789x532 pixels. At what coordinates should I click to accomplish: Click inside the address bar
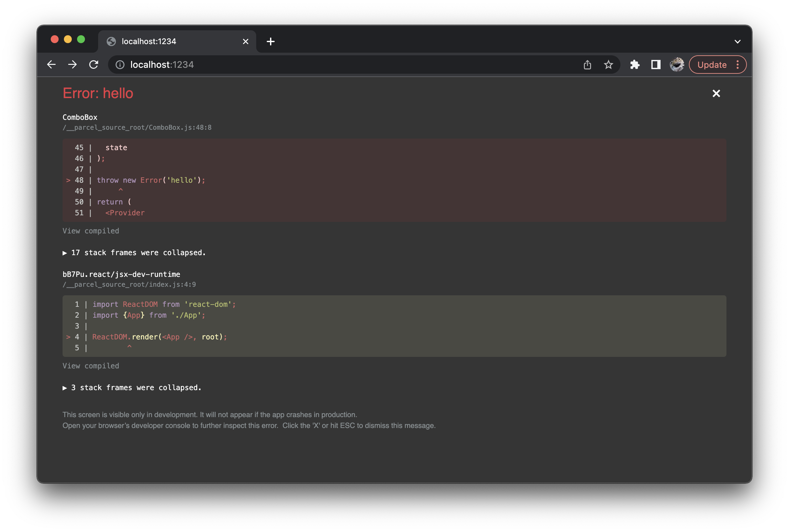[x=305, y=65]
